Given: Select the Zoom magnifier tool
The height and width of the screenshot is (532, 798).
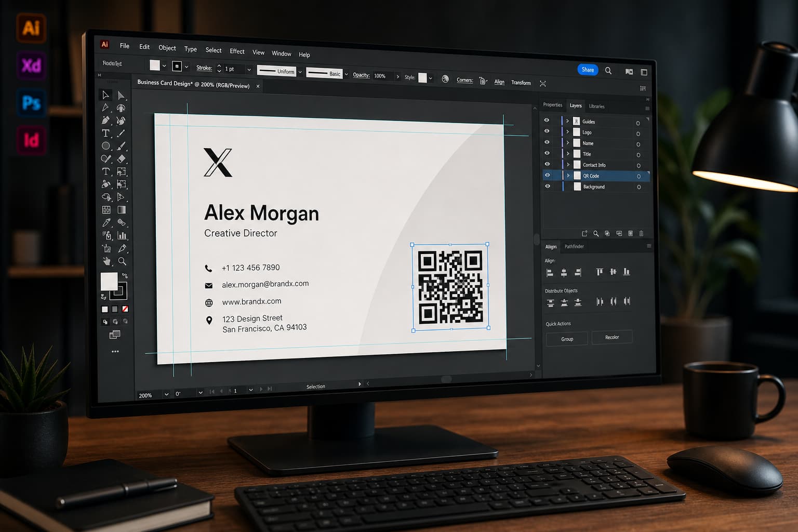Looking at the screenshot, I should click(x=122, y=261).
